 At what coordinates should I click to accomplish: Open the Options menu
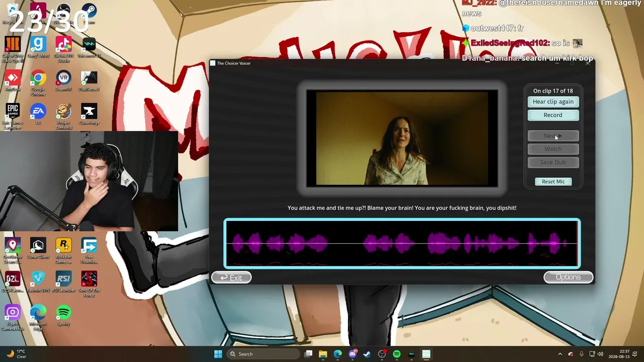coord(568,277)
